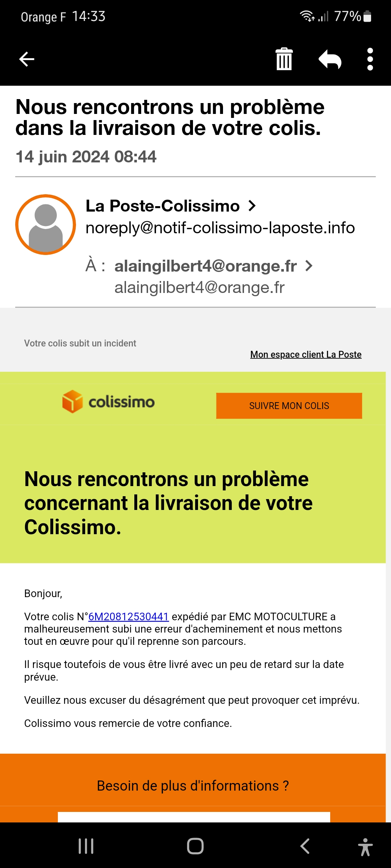Tap the bold recipient address alaingilbert4@orange.fr
This screenshot has width=391, height=868.
tap(206, 266)
